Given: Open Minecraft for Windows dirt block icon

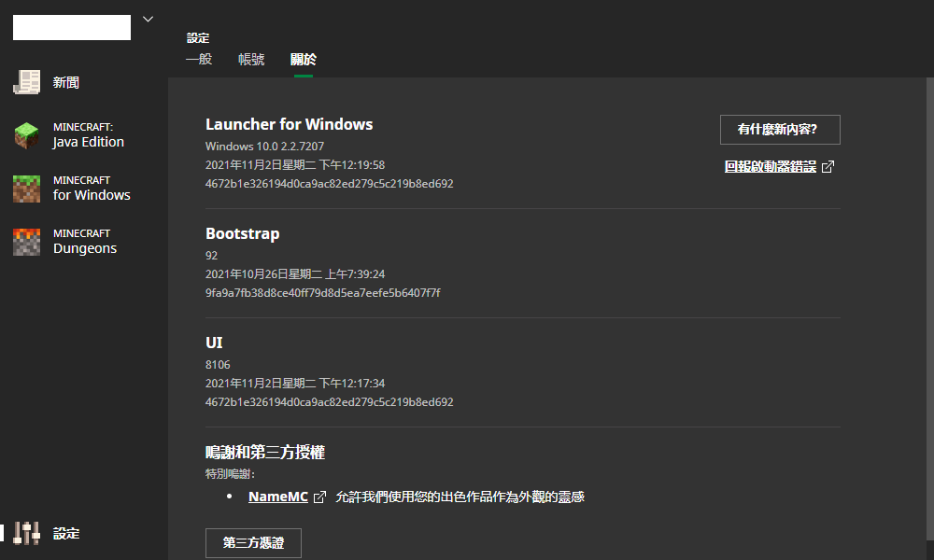Looking at the screenshot, I should (x=27, y=189).
